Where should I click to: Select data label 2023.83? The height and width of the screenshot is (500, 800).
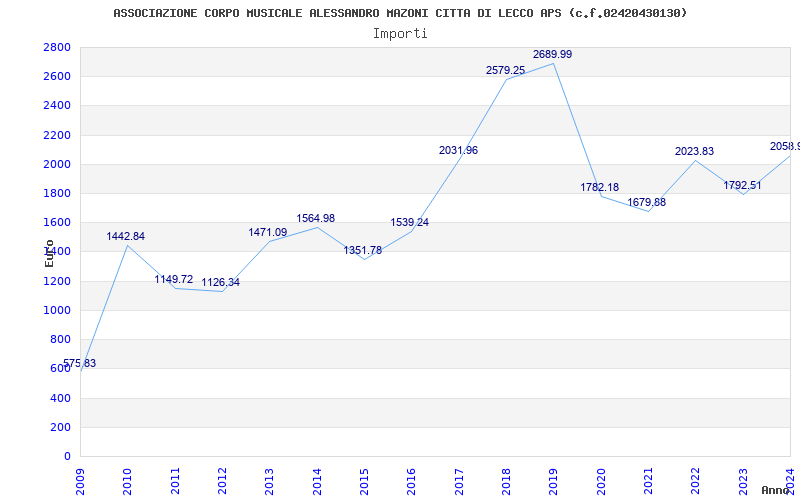pyautogui.click(x=694, y=151)
